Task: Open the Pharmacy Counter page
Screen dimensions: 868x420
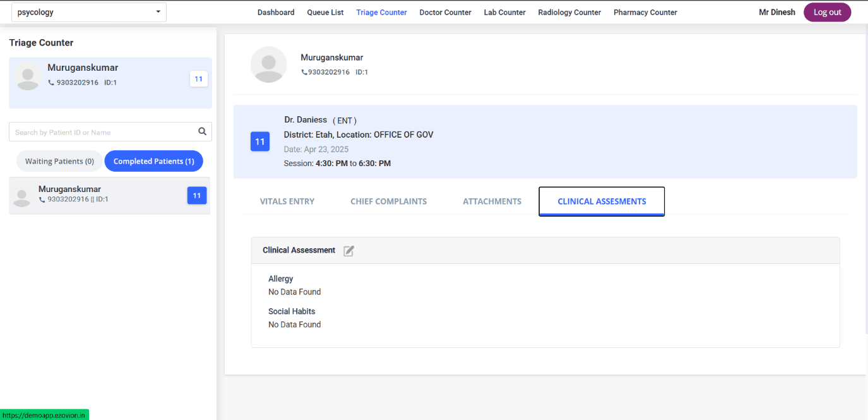Action: [645, 12]
